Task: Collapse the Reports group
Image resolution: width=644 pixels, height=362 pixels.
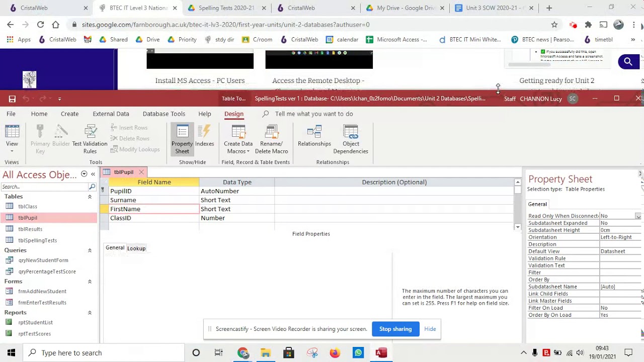Action: pos(90,313)
